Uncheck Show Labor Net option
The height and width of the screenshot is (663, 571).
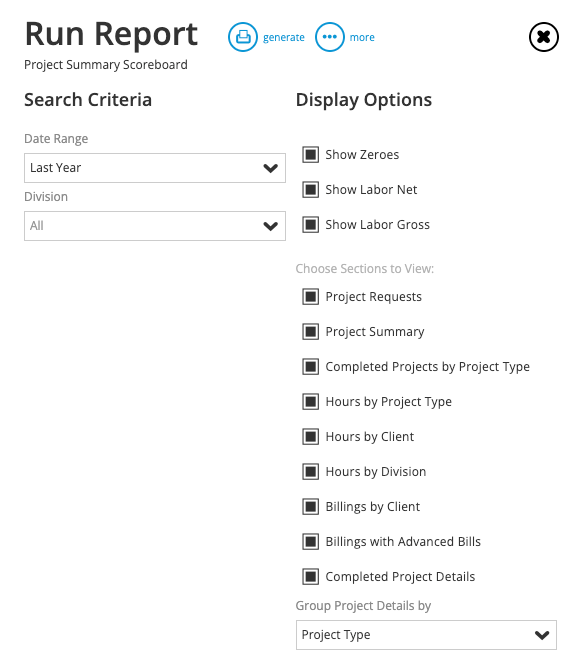pos(310,190)
